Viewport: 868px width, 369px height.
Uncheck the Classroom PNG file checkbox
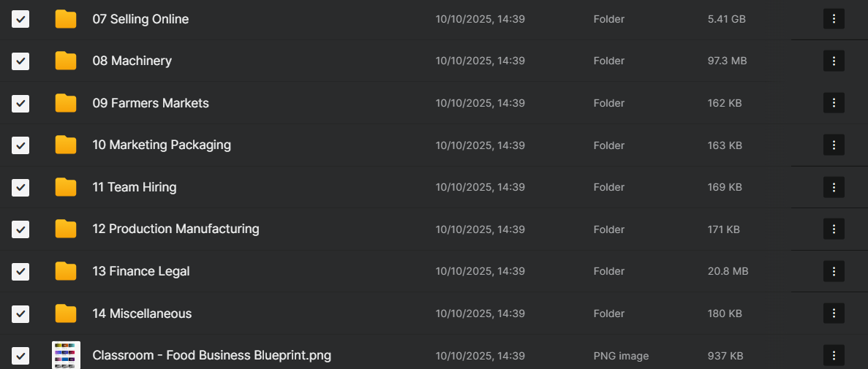click(x=20, y=356)
